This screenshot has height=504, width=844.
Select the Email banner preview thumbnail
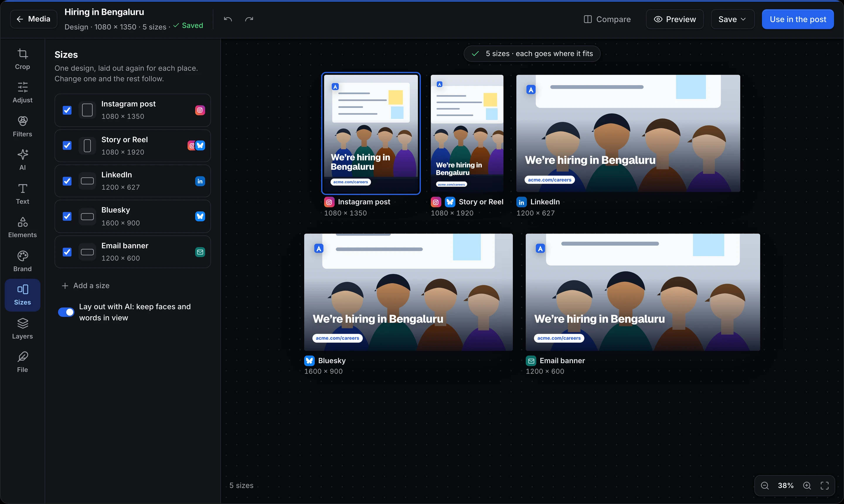click(x=643, y=292)
